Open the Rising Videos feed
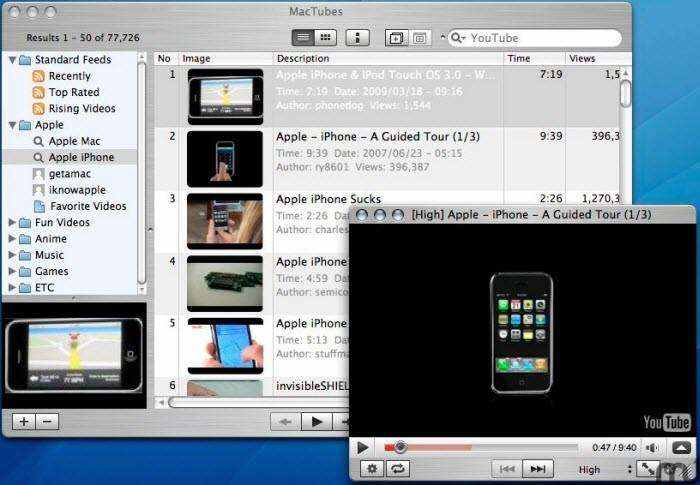700x485 pixels. tap(82, 109)
